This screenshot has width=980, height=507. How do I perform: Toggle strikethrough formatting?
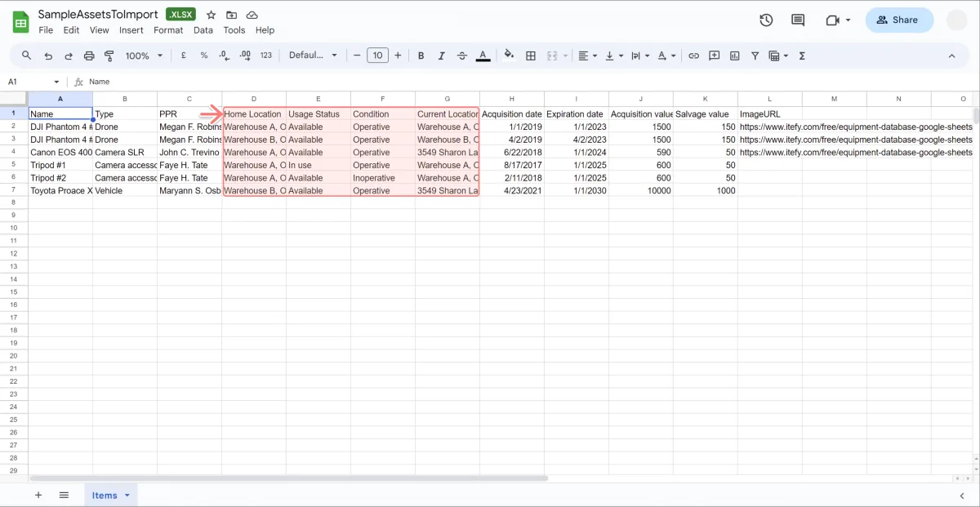462,56
